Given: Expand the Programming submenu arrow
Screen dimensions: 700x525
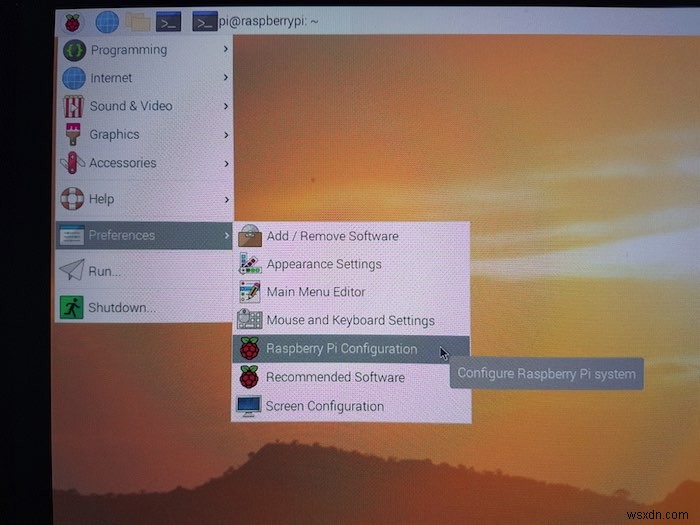Looking at the screenshot, I should [226, 49].
